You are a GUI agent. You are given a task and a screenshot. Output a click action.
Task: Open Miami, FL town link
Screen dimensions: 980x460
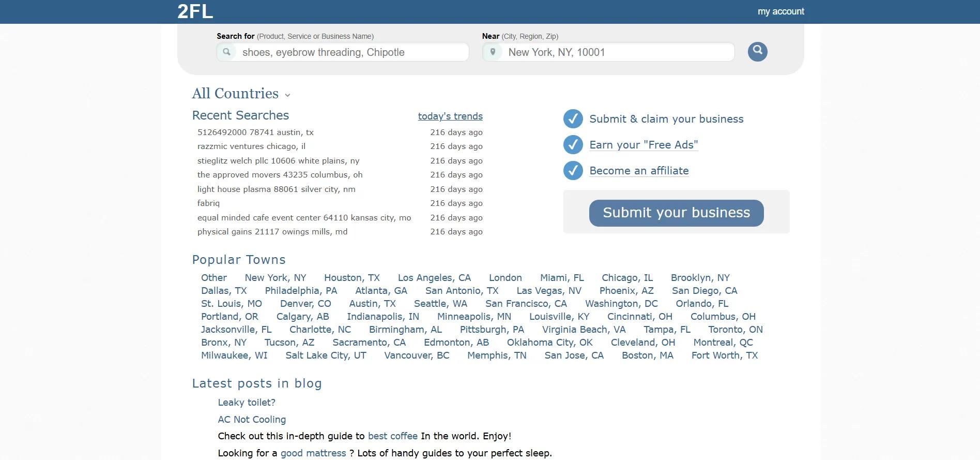[x=562, y=278]
